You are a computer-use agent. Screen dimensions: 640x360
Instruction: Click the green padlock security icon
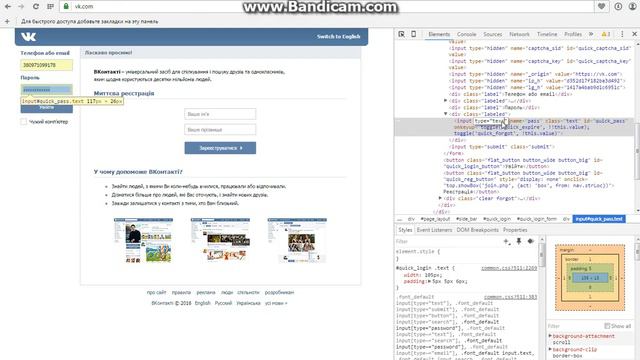click(x=66, y=7)
